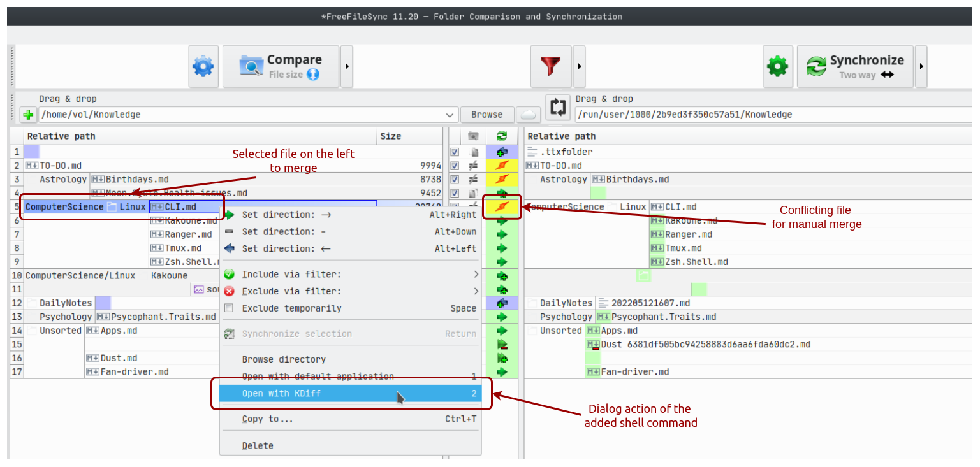Uncheck the checkbox on row 4 (size 9452)
Screen dimensions: 980x467
click(455, 193)
